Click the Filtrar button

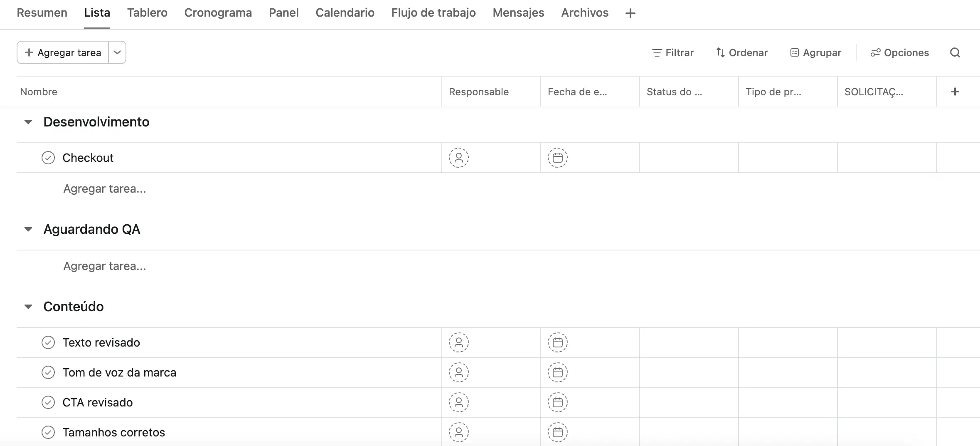tap(673, 53)
